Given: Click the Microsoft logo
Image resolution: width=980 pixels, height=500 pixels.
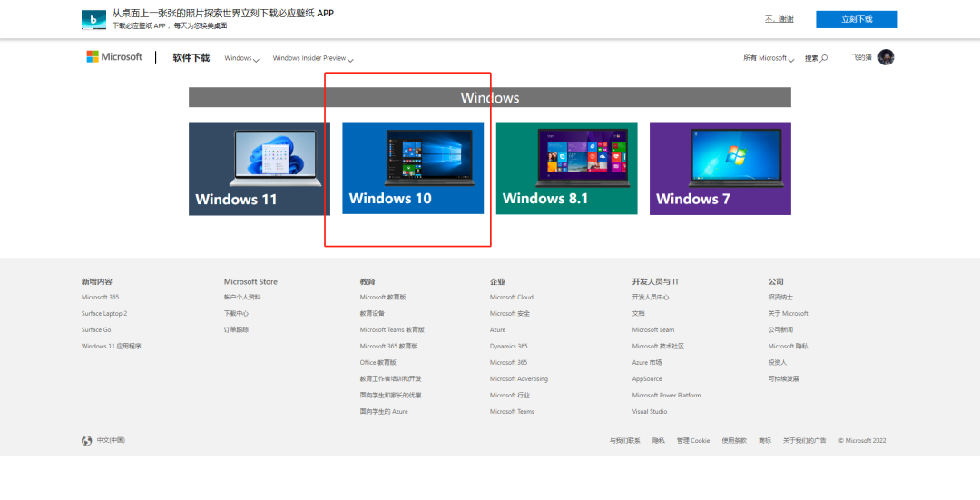Looking at the screenshot, I should (x=114, y=57).
